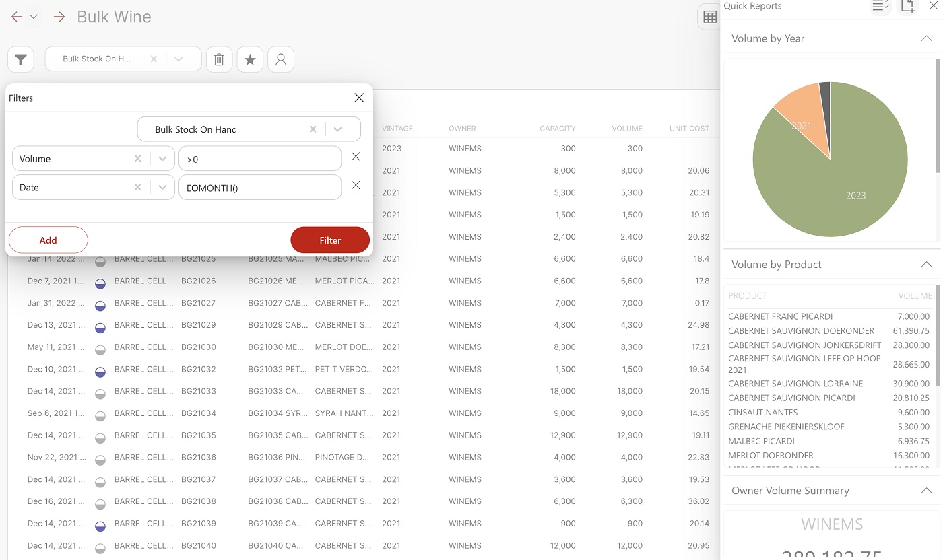943x560 pixels.
Task: Remove the Volume filter row
Action: click(x=356, y=157)
